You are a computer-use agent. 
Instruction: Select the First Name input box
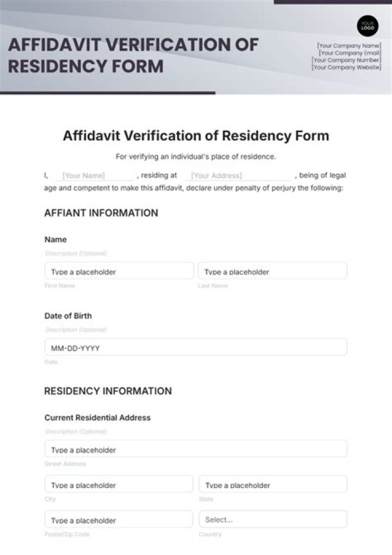click(118, 271)
